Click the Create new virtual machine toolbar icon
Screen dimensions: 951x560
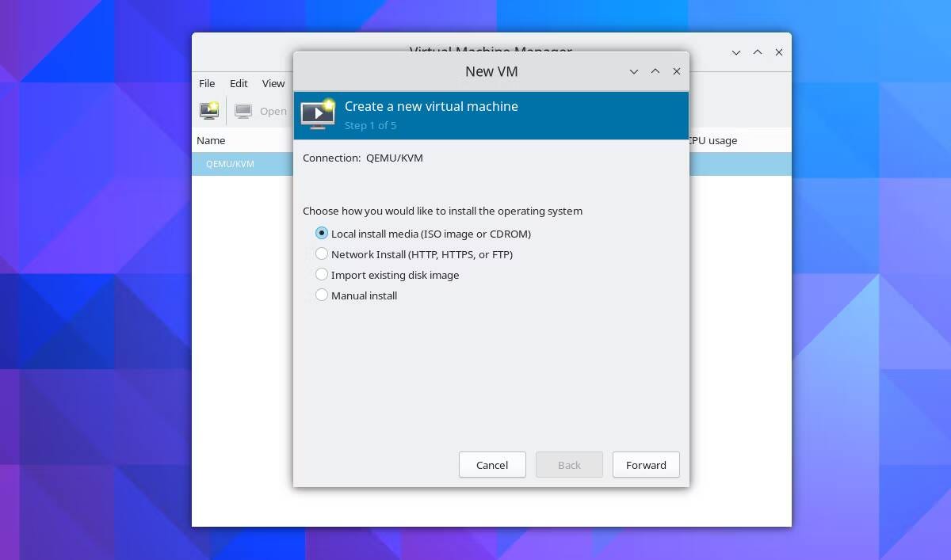(208, 110)
